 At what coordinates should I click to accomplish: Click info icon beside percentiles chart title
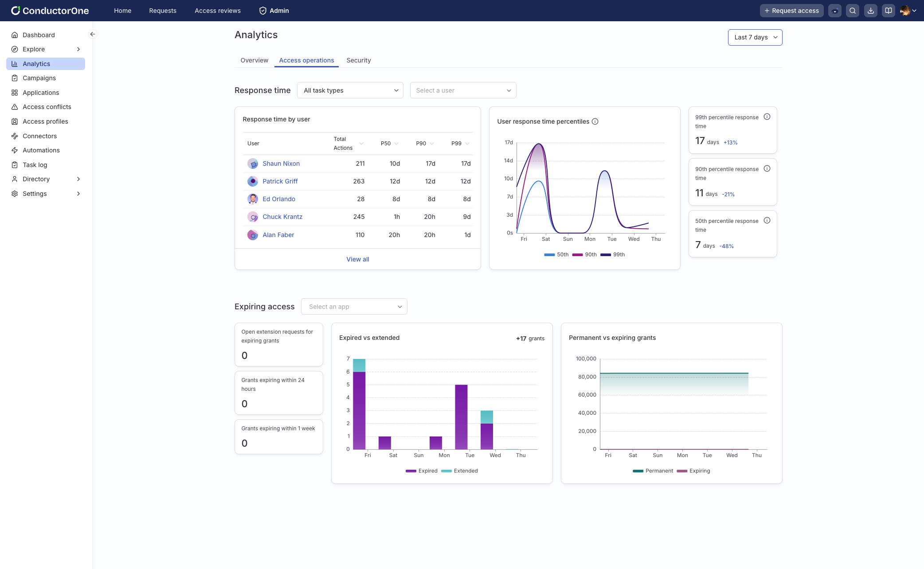point(595,121)
